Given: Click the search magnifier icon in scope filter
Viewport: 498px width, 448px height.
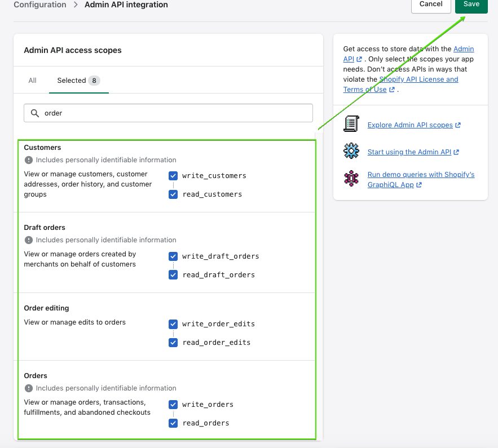Looking at the screenshot, I should coord(35,113).
